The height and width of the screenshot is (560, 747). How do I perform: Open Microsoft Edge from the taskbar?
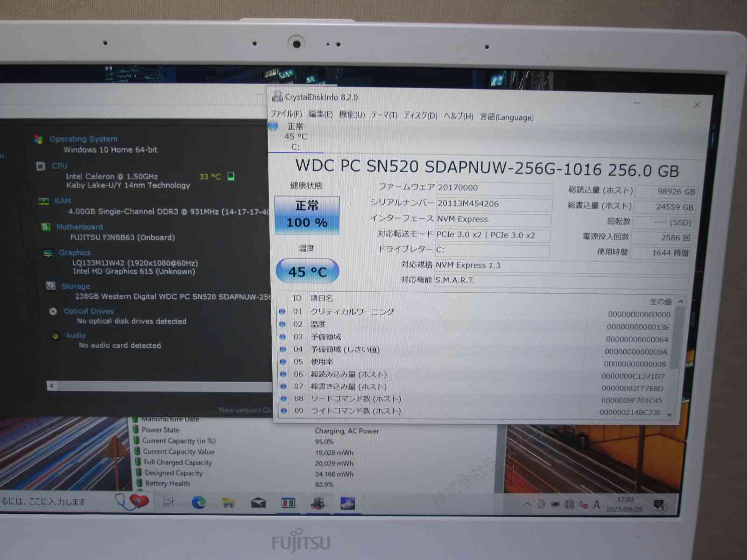pyautogui.click(x=199, y=503)
